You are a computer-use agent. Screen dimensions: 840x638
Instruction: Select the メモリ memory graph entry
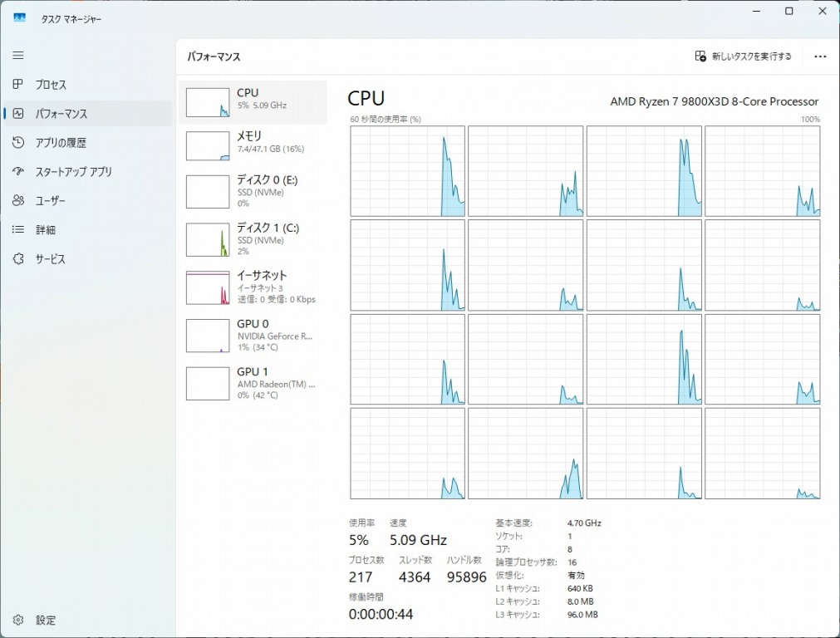[x=253, y=145]
